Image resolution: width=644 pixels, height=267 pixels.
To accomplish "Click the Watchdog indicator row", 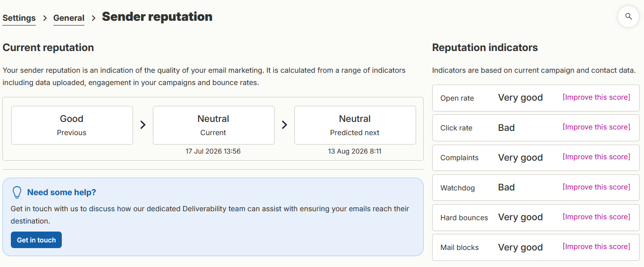I will pyautogui.click(x=536, y=188).
